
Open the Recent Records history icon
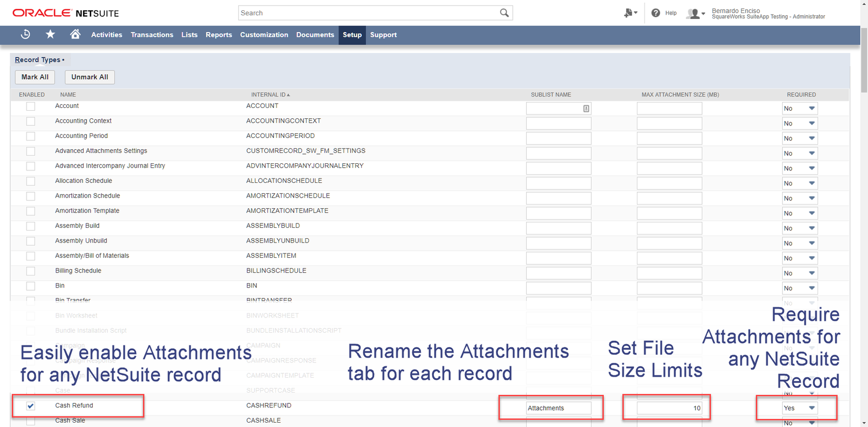(25, 35)
